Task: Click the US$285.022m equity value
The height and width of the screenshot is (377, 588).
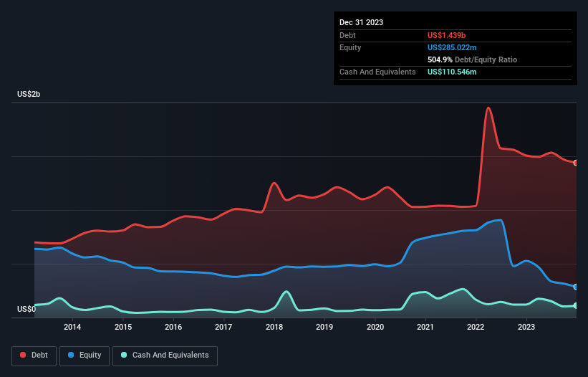Action: point(452,47)
